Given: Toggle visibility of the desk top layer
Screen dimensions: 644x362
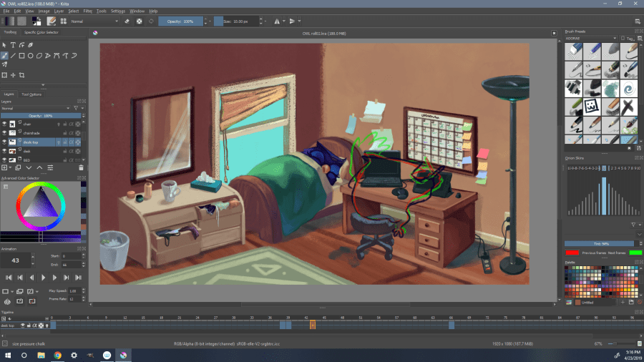Looking at the screenshot, I should [5, 142].
